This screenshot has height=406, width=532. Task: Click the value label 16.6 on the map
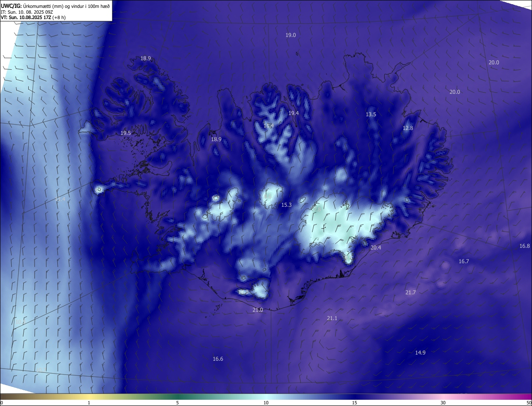coord(218,359)
